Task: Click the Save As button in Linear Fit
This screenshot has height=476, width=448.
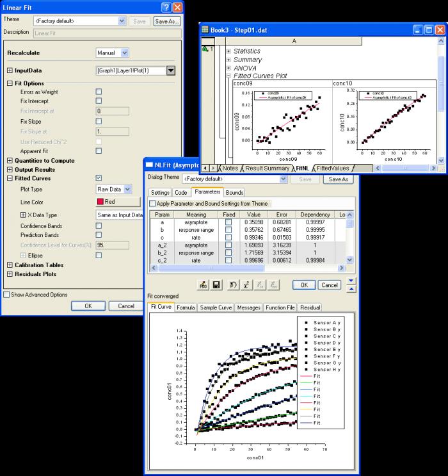Action: coord(167,21)
